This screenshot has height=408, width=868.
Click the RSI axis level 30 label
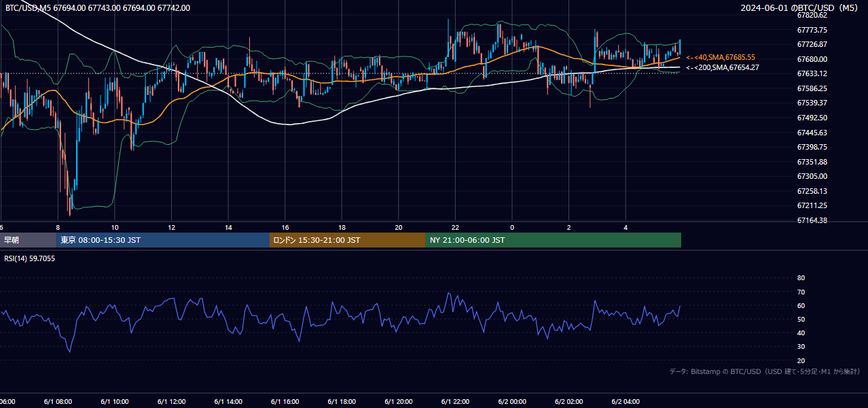coord(801,347)
